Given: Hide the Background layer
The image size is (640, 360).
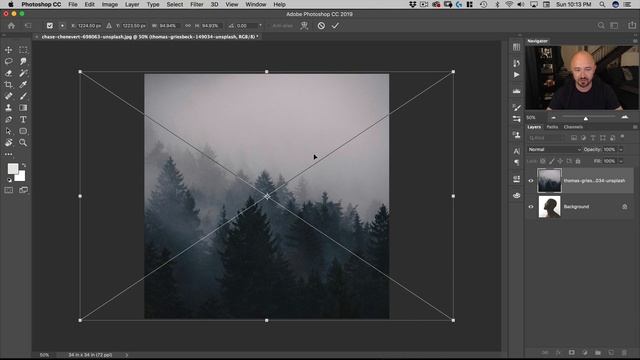Looking at the screenshot, I should (x=531, y=207).
